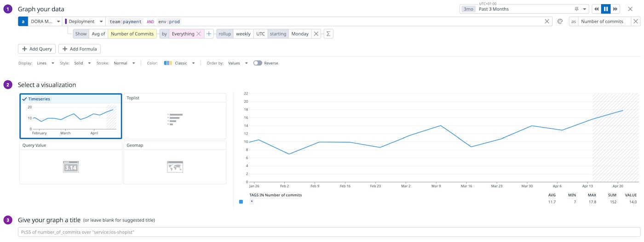Open the Color Classic palette dropdown
The width and height of the screenshot is (644, 242).
[179, 63]
